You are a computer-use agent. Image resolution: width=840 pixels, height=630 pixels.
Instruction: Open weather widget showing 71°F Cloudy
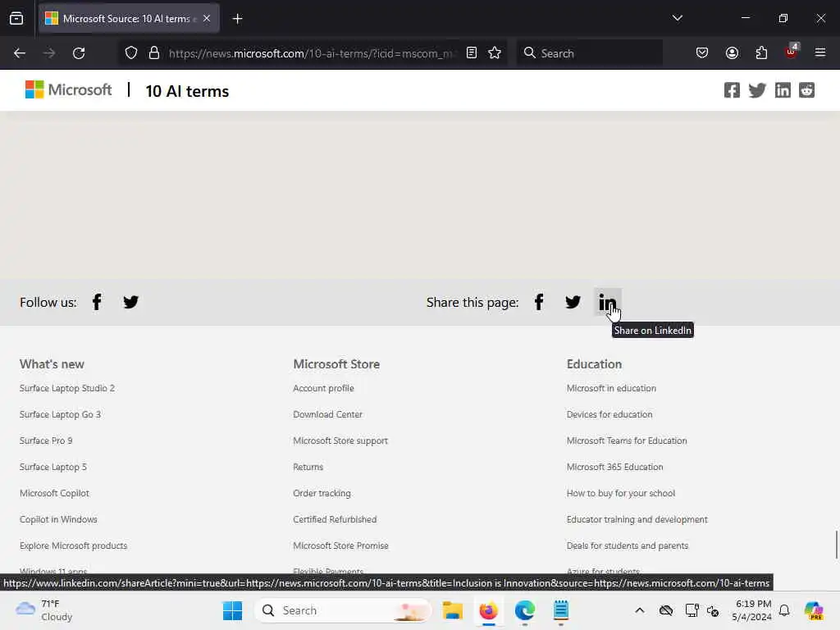pos(44,610)
